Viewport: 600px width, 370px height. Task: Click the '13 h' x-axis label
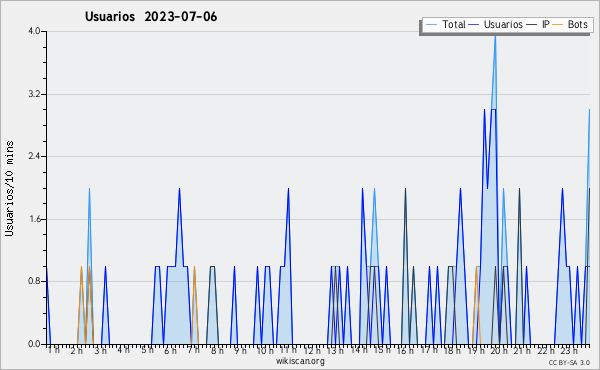pos(335,350)
